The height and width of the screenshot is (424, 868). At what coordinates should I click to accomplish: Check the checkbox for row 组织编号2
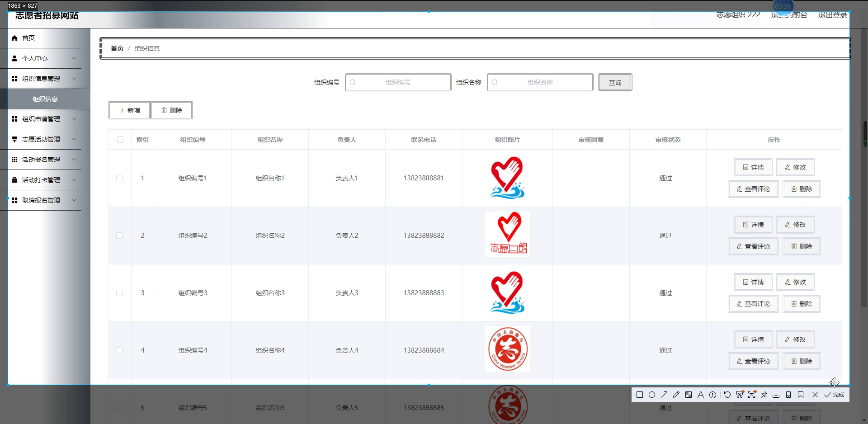point(119,236)
